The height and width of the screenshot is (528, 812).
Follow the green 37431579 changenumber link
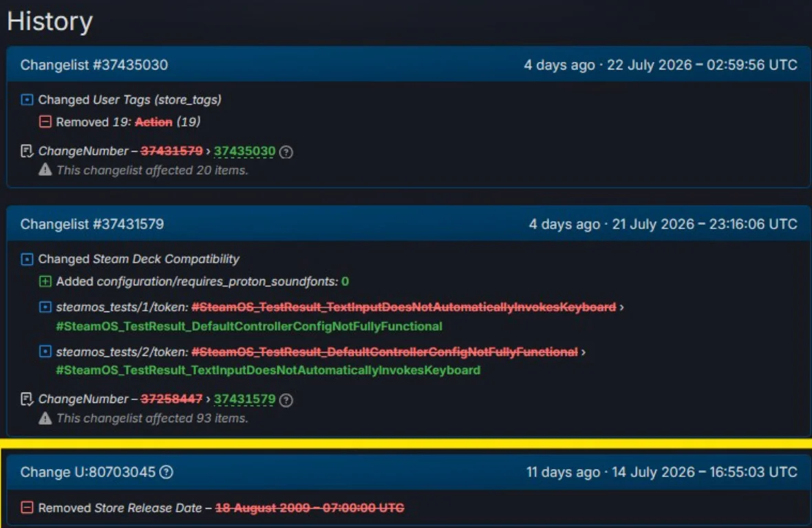tap(244, 399)
